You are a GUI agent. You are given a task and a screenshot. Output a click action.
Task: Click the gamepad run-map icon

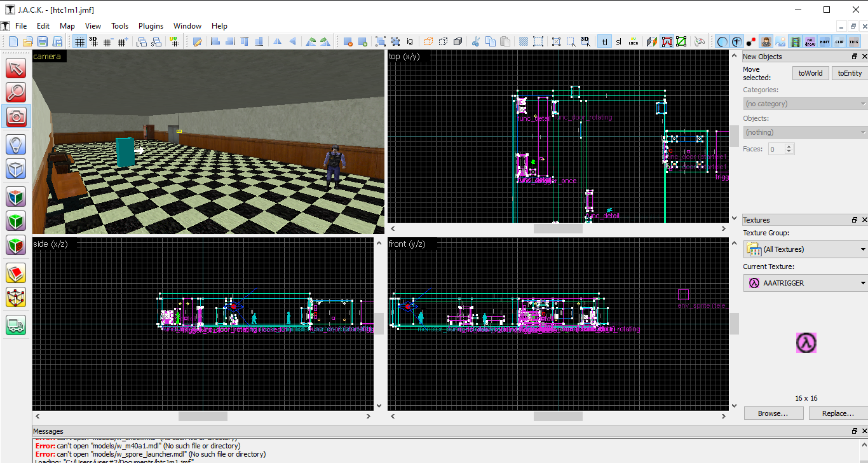click(x=700, y=41)
